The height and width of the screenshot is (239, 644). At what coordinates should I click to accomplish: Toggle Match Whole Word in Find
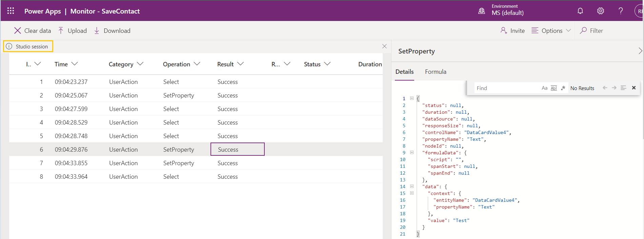click(554, 88)
